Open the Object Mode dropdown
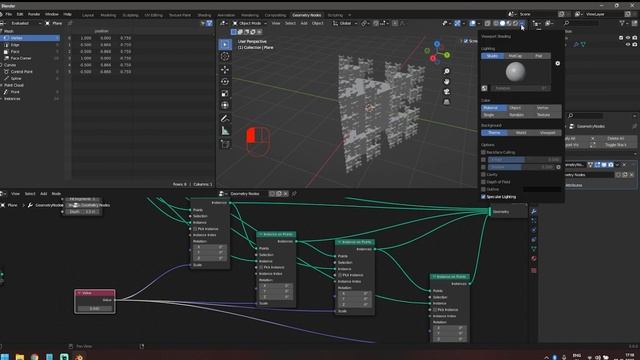Image resolution: width=640 pixels, height=360 pixels. click(x=250, y=23)
